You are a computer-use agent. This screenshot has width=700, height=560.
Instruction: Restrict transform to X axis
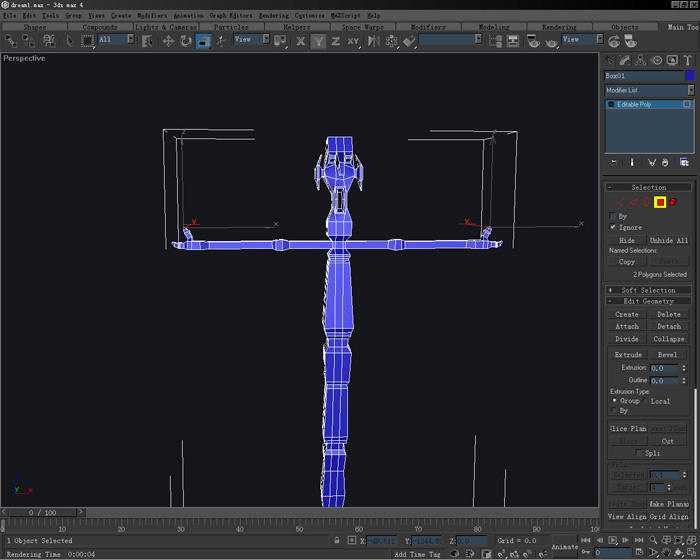(301, 42)
